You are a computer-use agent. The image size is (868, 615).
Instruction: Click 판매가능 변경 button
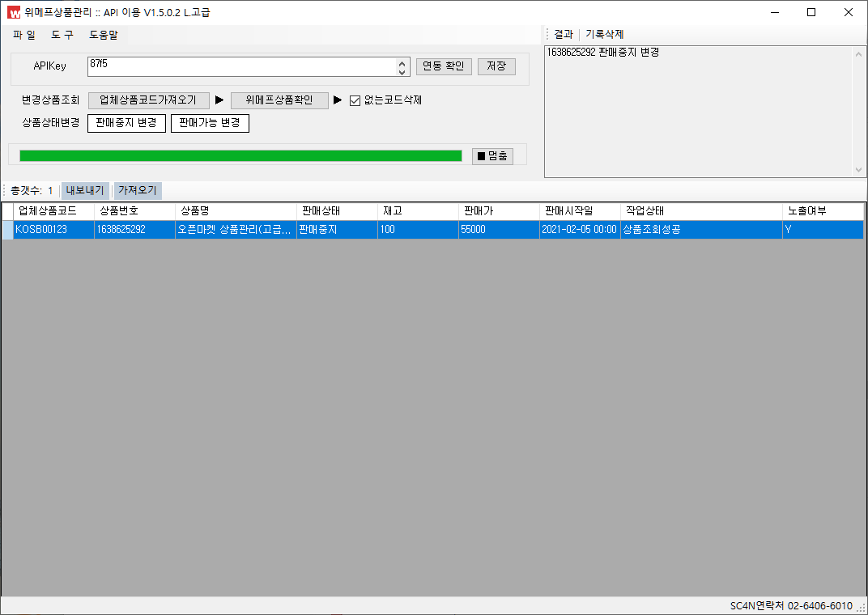click(x=210, y=123)
